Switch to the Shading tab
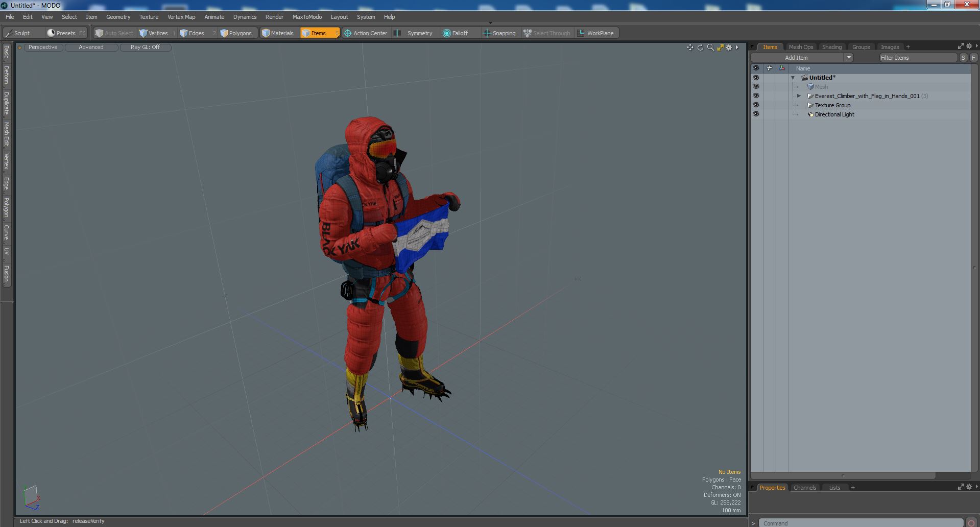Image resolution: width=980 pixels, height=527 pixels. 831,47
